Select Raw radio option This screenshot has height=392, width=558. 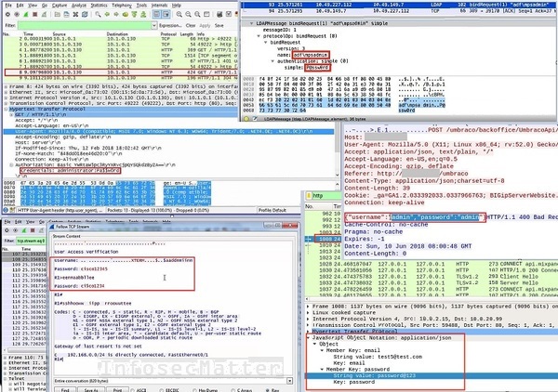[268, 390]
